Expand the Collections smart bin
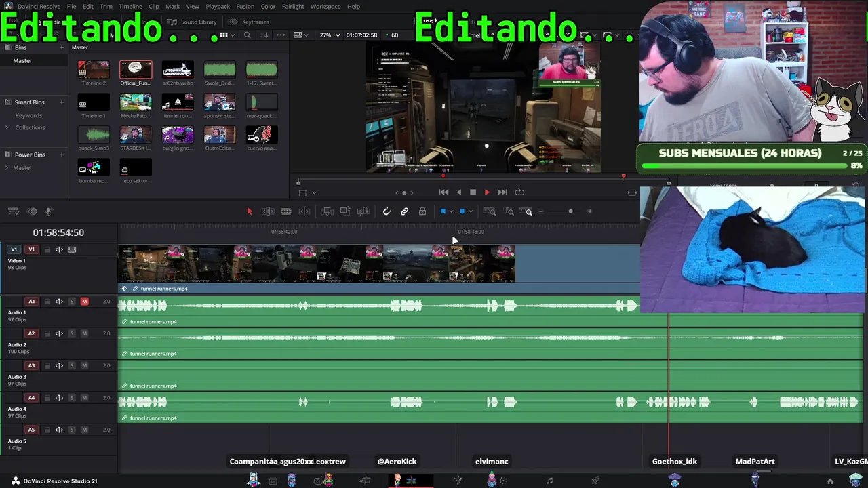868x488 pixels. click(x=7, y=127)
